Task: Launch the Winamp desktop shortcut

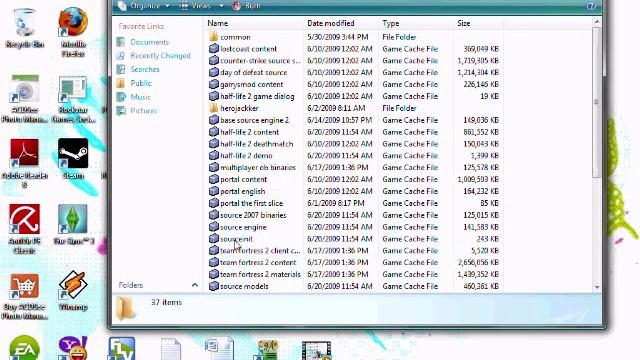Action: 73,290
